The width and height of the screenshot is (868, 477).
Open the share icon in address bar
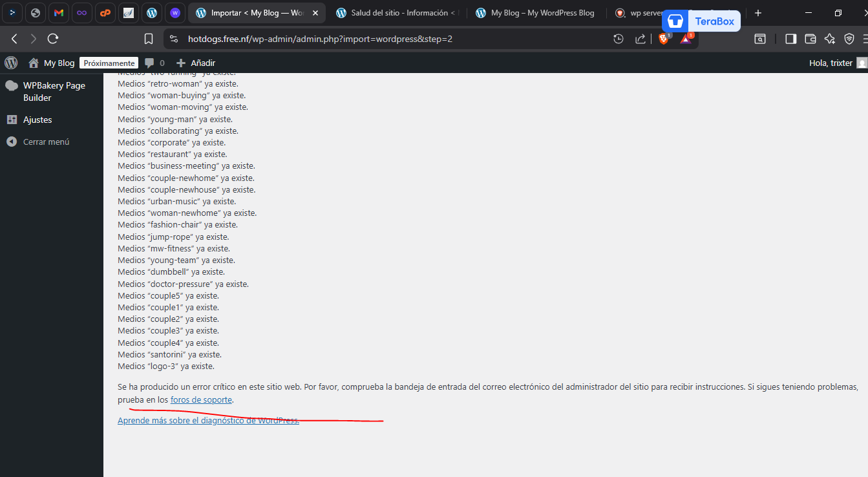click(640, 39)
